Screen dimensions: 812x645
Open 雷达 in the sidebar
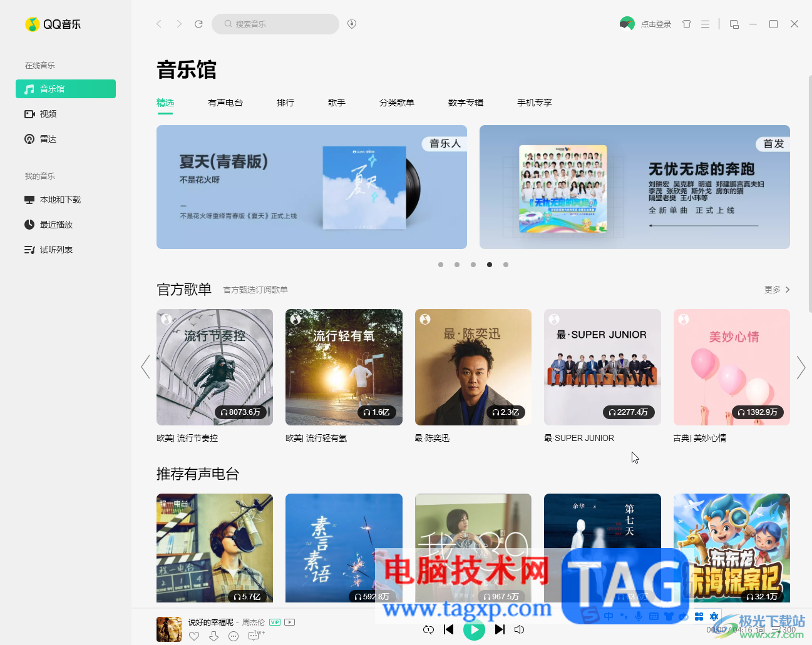(66, 139)
